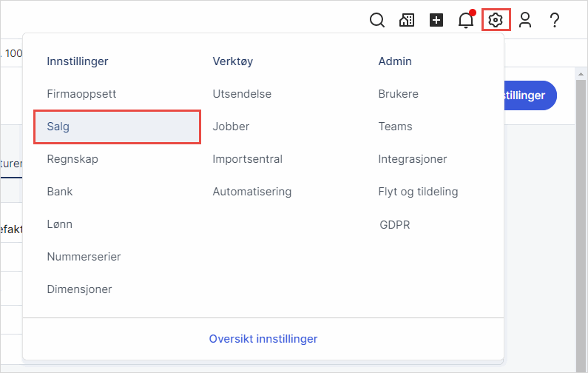588x373 pixels.
Task: Open Firmaoppsett settings
Action: [x=81, y=94]
